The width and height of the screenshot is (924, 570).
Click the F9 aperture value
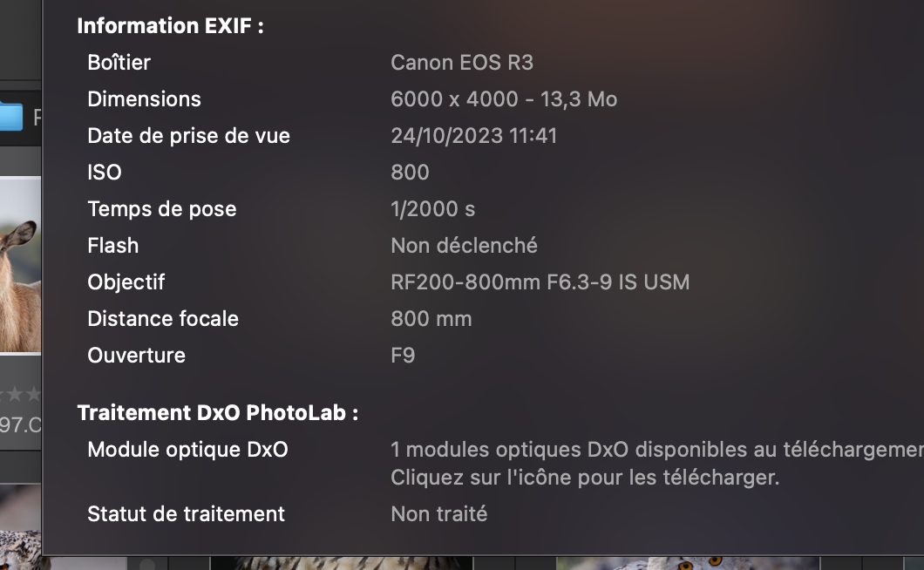403,356
